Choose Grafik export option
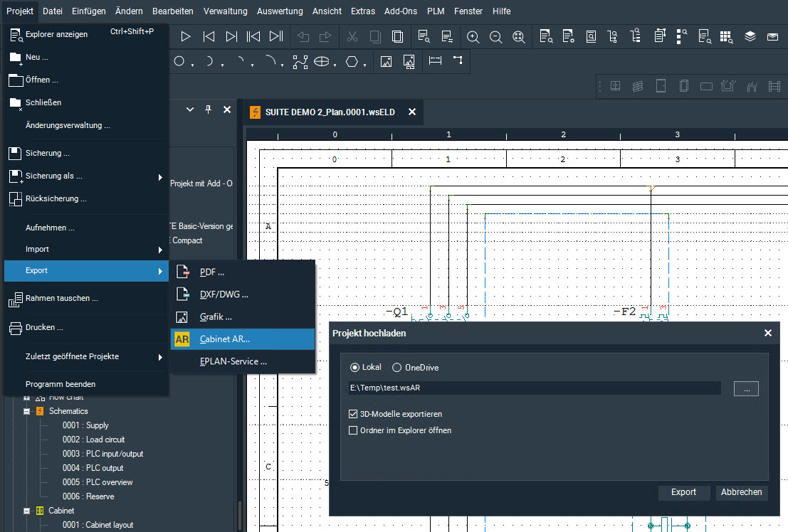Viewport: 788px width, 532px height. (x=243, y=317)
